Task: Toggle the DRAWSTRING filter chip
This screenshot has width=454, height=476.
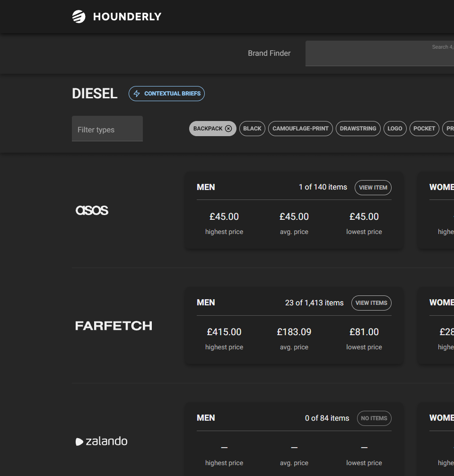Action: point(358,129)
